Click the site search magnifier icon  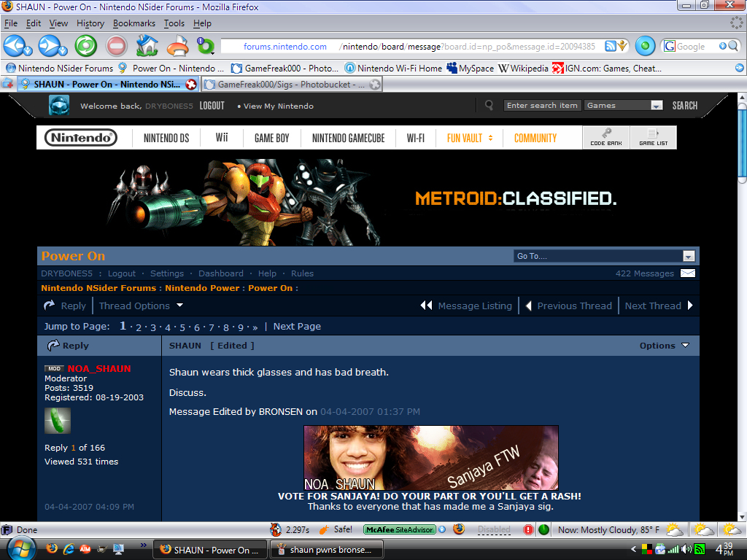click(x=489, y=105)
